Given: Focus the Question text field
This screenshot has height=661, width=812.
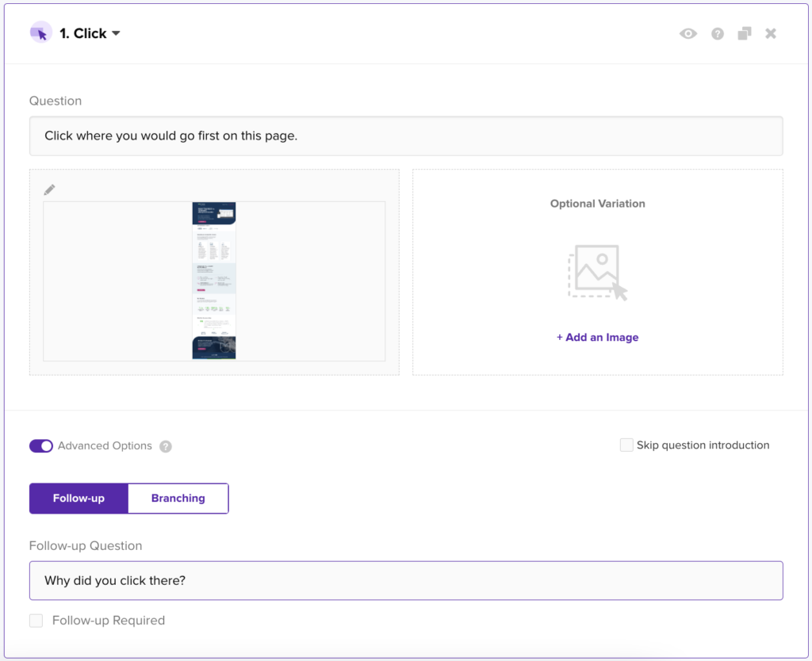Looking at the screenshot, I should [x=406, y=136].
